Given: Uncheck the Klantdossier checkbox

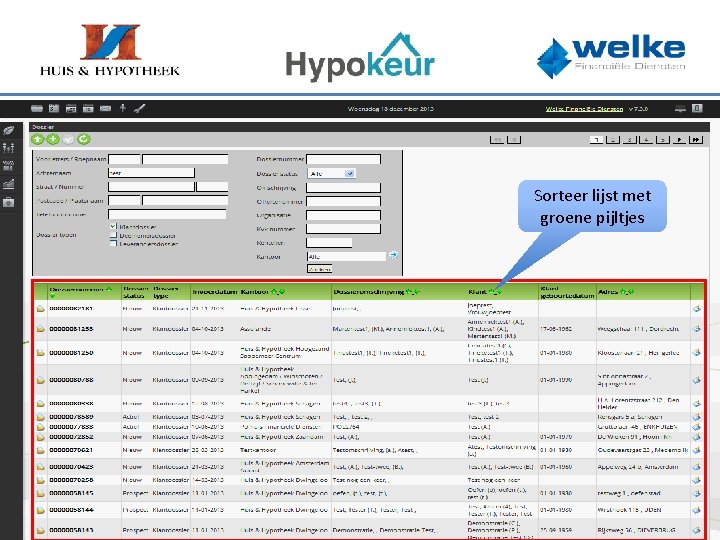Looking at the screenshot, I should tap(113, 226).
